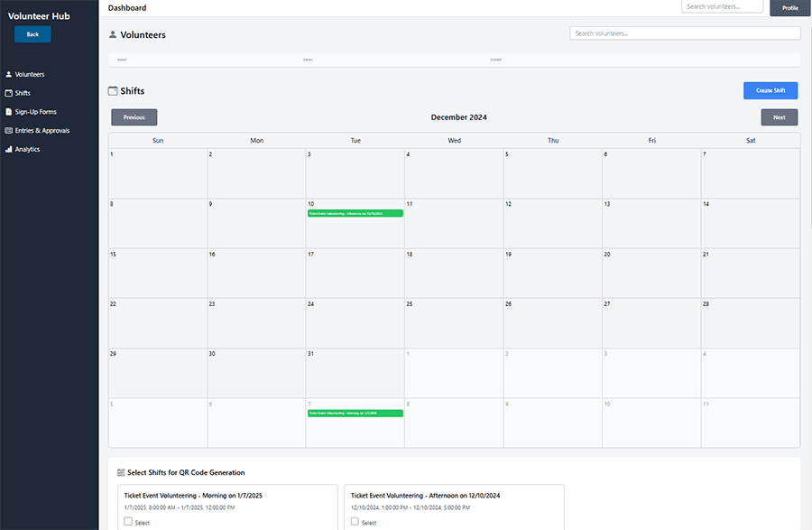
Task: Select the December 20 calendar cell
Action: click(x=652, y=274)
